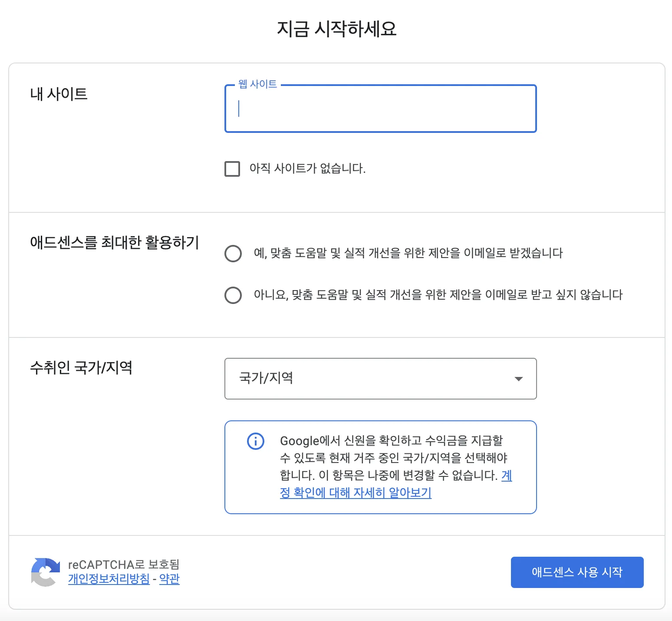The height and width of the screenshot is (621, 672).
Task: Click the 웹 사이트 input field
Action: [380, 109]
